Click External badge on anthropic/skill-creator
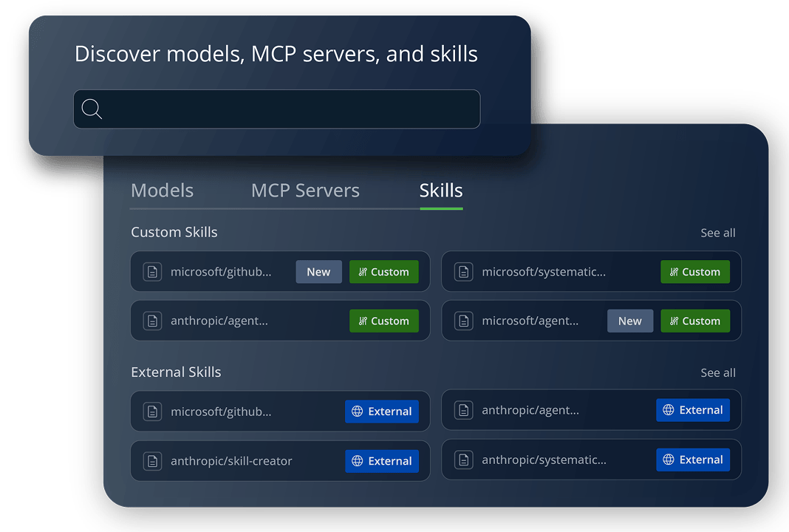Image resolution: width=789 pixels, height=532 pixels. pos(382,461)
